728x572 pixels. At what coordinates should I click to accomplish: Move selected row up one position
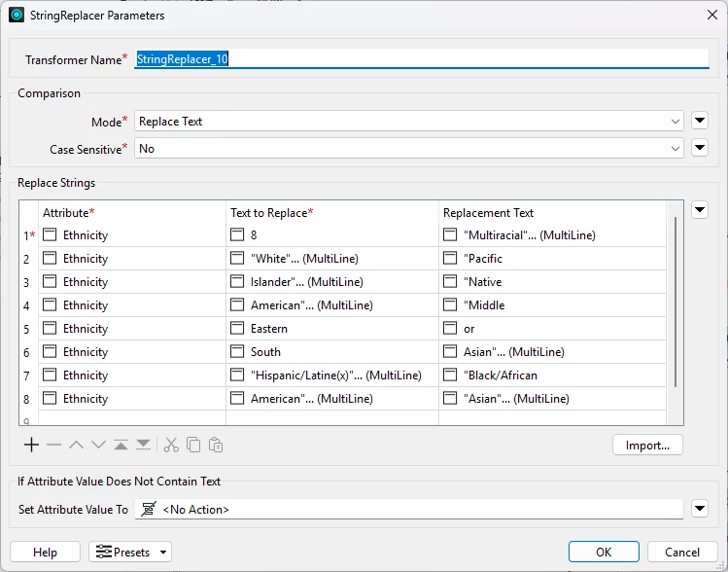[x=76, y=446]
